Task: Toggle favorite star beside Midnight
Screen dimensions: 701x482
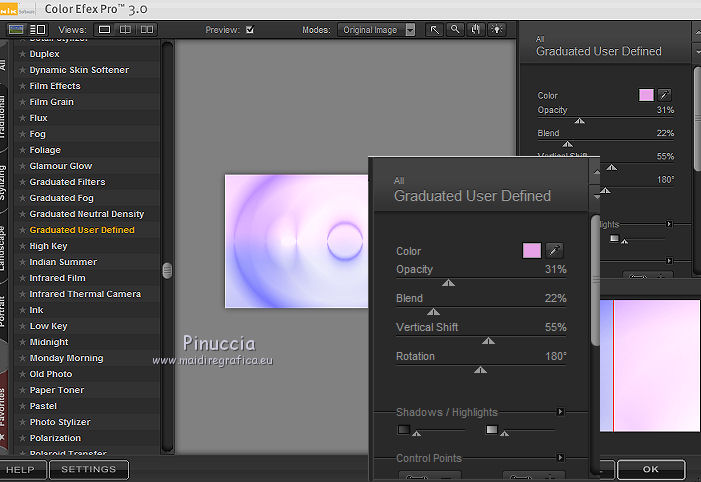Action: tap(22, 342)
